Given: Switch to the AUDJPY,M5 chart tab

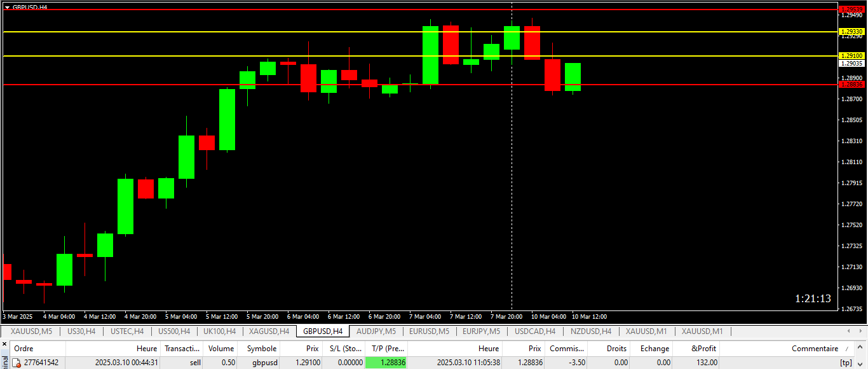Looking at the screenshot, I should point(376,331).
